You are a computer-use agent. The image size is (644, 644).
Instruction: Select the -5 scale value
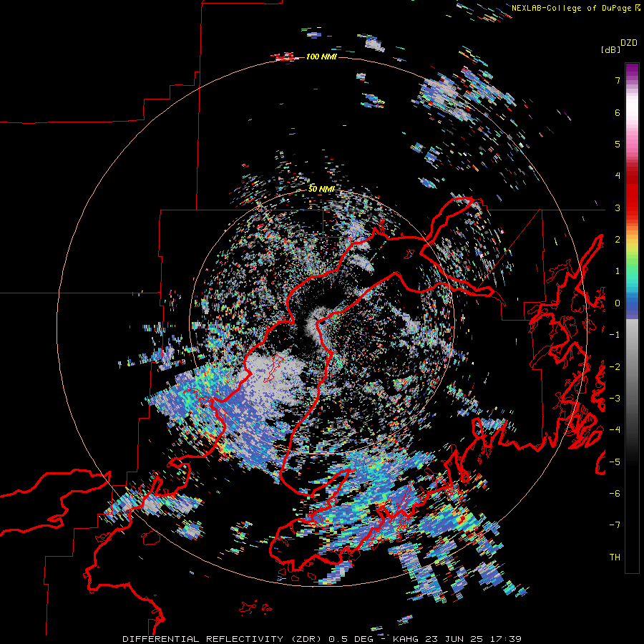(615, 462)
